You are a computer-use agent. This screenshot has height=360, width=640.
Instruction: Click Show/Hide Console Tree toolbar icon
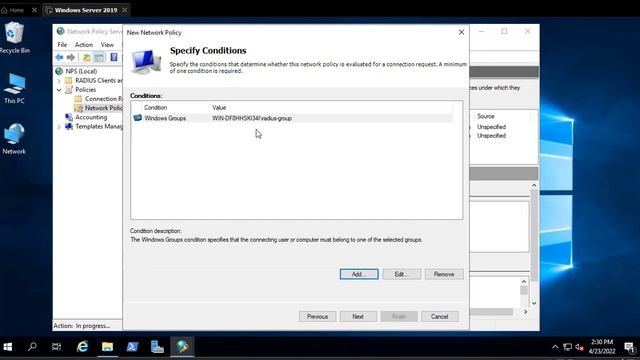pos(99,58)
